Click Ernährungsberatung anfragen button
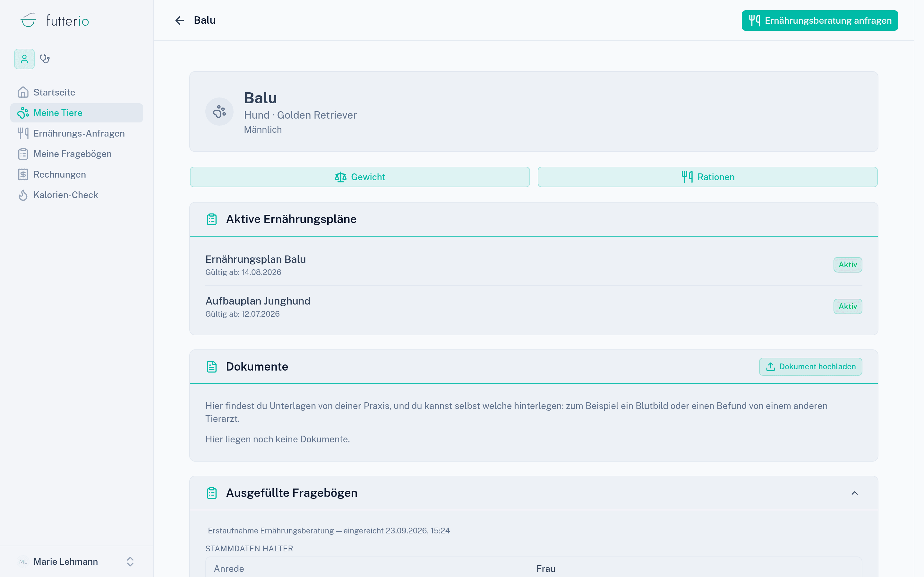Image resolution: width=924 pixels, height=577 pixels. pos(820,21)
